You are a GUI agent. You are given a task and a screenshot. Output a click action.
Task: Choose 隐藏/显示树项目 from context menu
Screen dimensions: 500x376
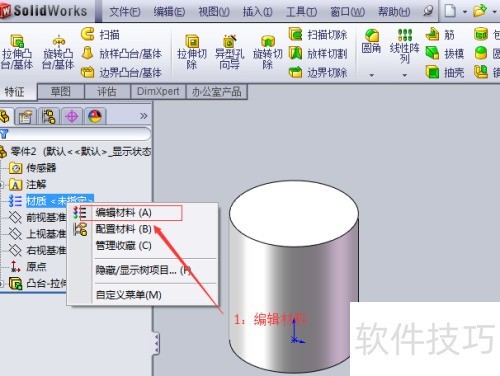[x=143, y=270]
